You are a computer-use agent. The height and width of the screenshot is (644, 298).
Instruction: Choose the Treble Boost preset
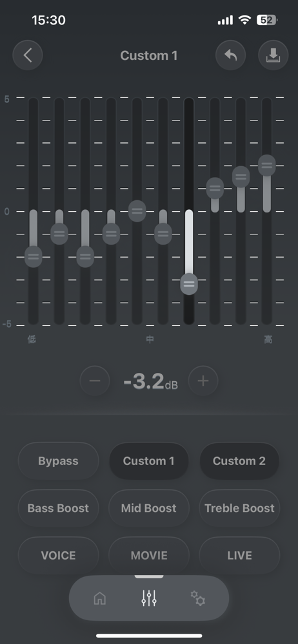(239, 508)
